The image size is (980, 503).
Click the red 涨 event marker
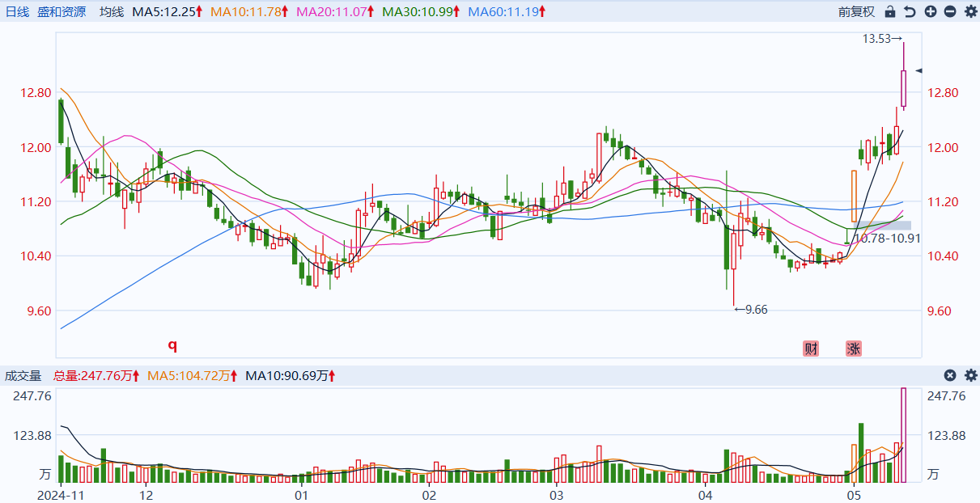point(854,349)
